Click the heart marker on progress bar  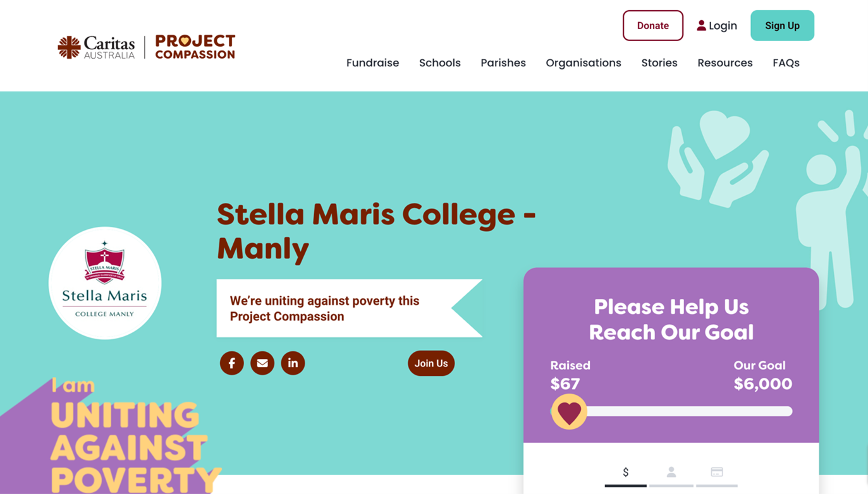pyautogui.click(x=569, y=412)
